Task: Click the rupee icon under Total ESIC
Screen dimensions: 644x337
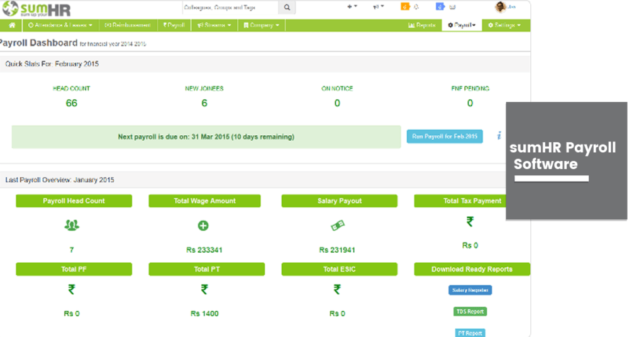Action: click(337, 289)
